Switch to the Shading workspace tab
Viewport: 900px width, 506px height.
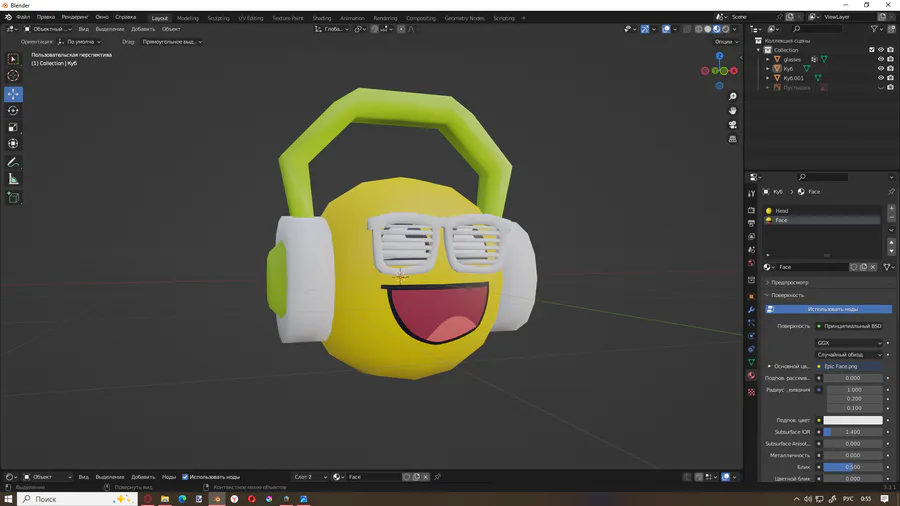point(321,18)
